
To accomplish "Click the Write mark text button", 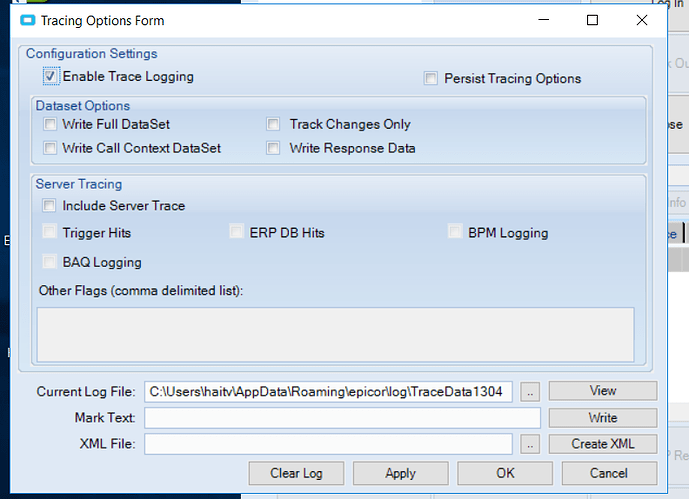I will (603, 418).
